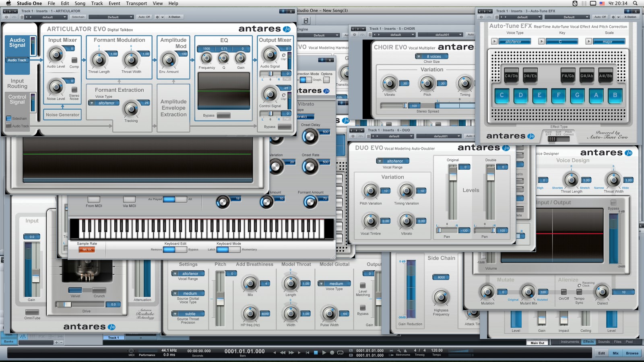The width and height of the screenshot is (644, 362).
Task: Open the Model Glottal Voice Type 'medium' dropdown
Action: tap(334, 284)
